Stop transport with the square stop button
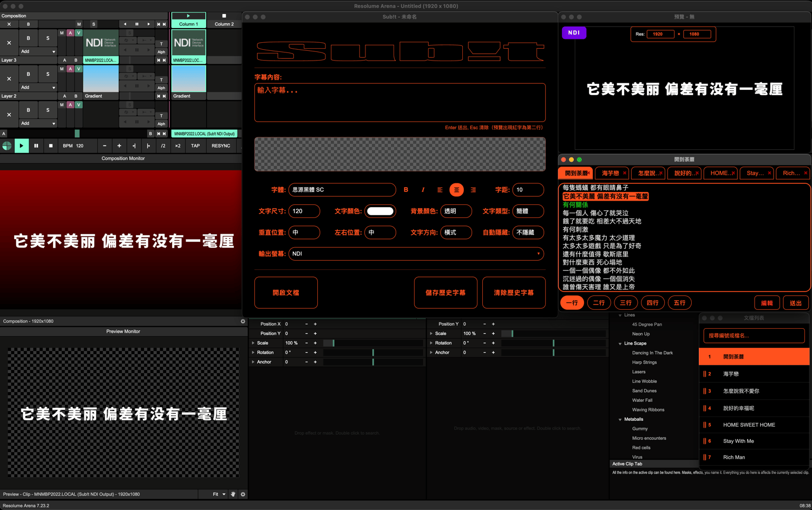The height and width of the screenshot is (510, 812). click(51, 145)
